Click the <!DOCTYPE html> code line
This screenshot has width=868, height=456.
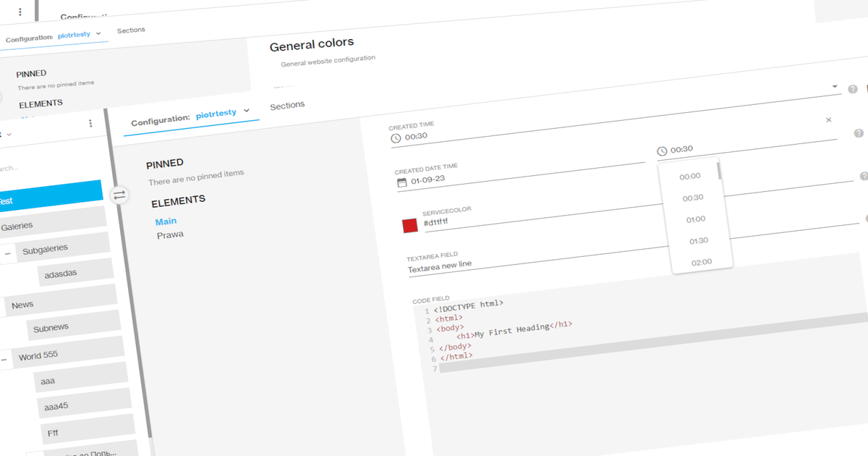[x=469, y=305]
